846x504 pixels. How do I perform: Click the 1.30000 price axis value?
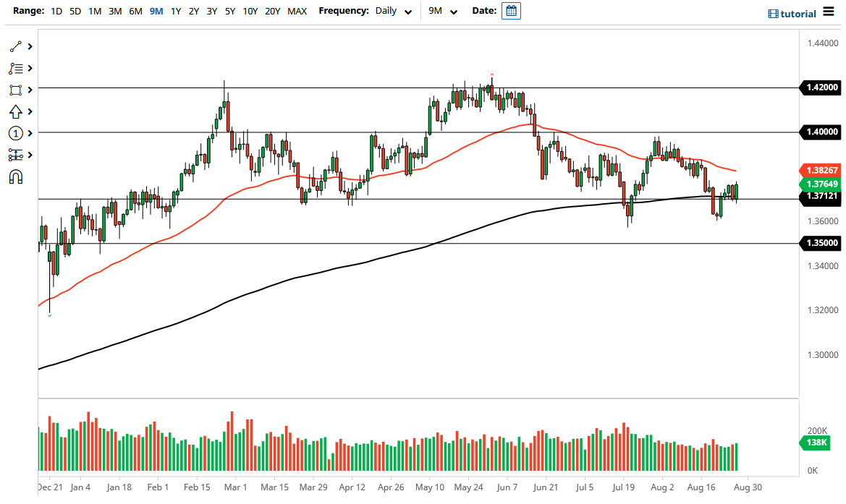click(823, 355)
